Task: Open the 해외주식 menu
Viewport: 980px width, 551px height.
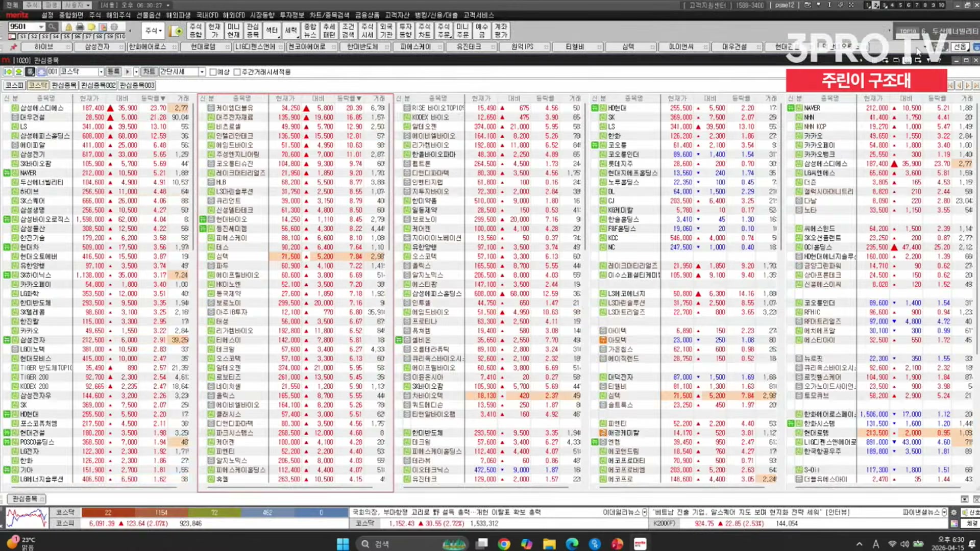Action: click(118, 15)
